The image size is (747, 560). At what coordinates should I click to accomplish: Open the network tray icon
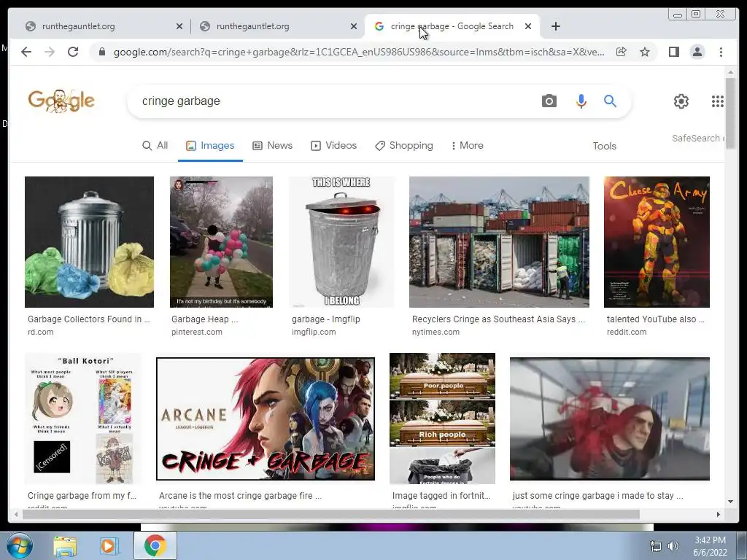[x=656, y=546]
